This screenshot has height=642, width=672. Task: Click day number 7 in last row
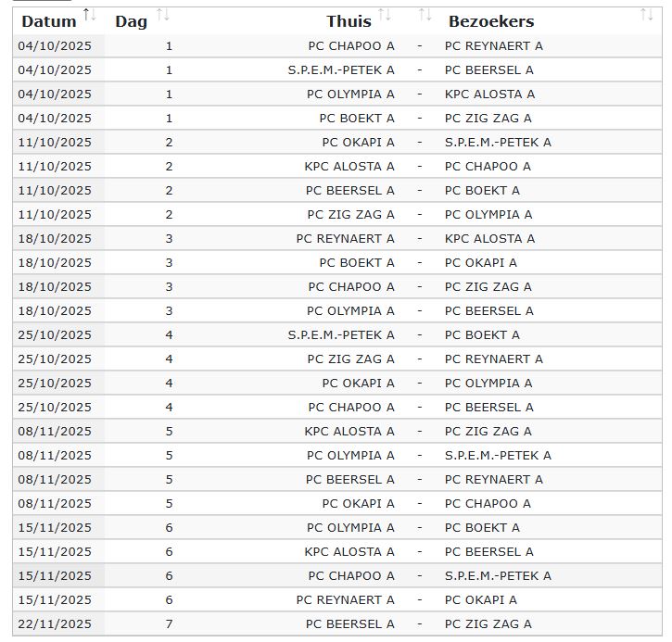click(x=170, y=624)
